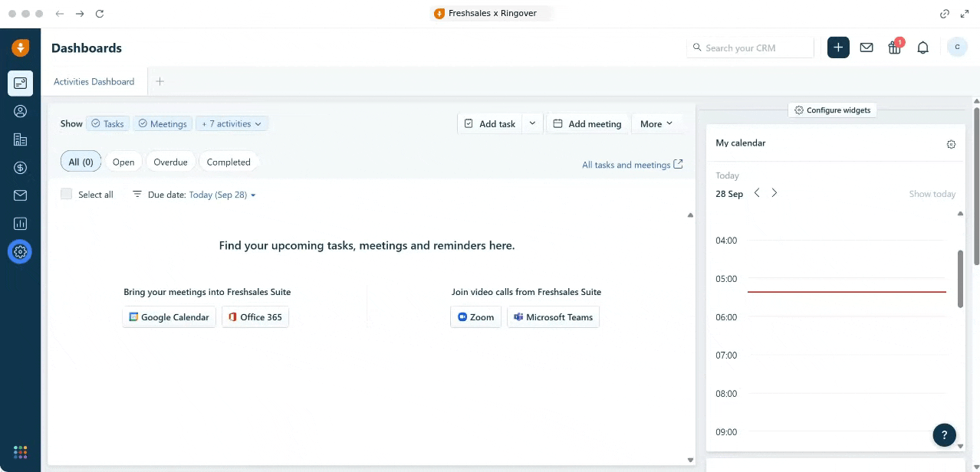Open the email envelope sidebar icon
This screenshot has height=472, width=980.
pyautogui.click(x=20, y=195)
